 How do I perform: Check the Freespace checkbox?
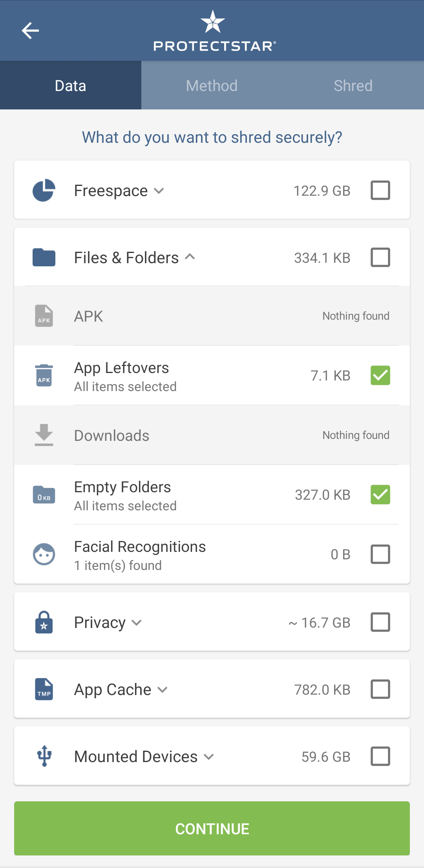coord(380,190)
